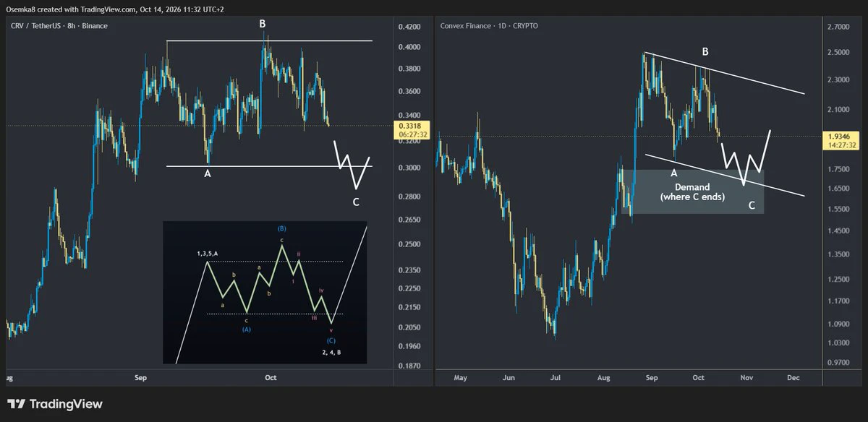Viewport: 868px width, 422px height.
Task: Click the 1,3,5,A label in the inset
Action: pos(209,254)
